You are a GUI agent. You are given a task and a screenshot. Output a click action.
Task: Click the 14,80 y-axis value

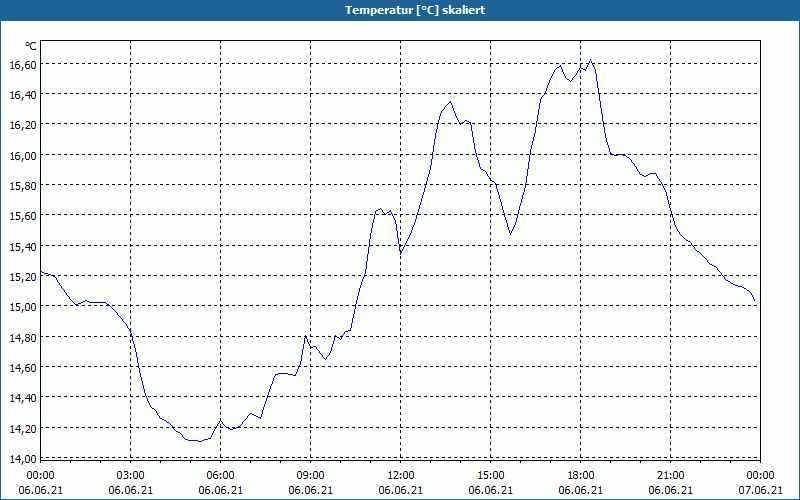coord(23,337)
